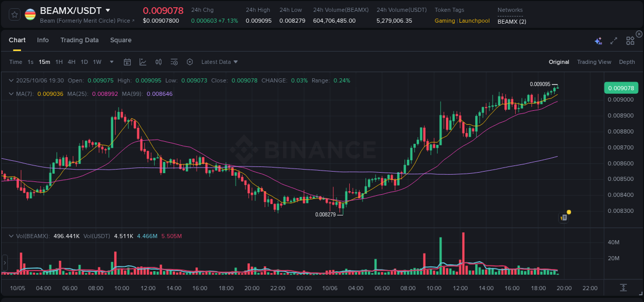Switch to Trading View chart mode
Viewport: 644px width, 302px height.
point(594,62)
